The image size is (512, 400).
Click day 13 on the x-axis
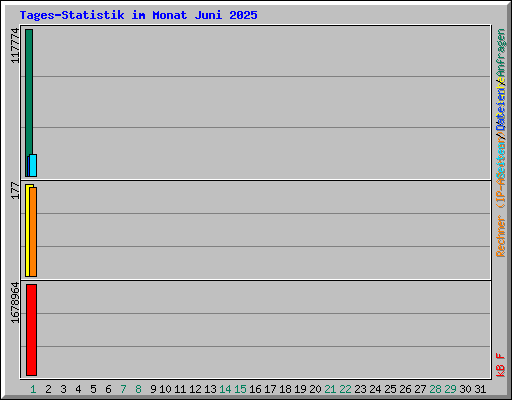pos(210,389)
